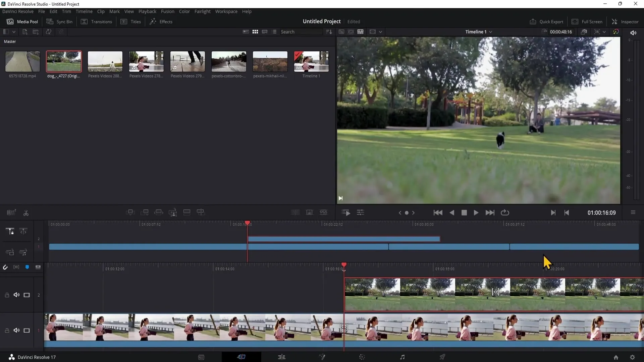644x362 pixels.
Task: Open the Transitions panel
Action: click(x=97, y=21)
